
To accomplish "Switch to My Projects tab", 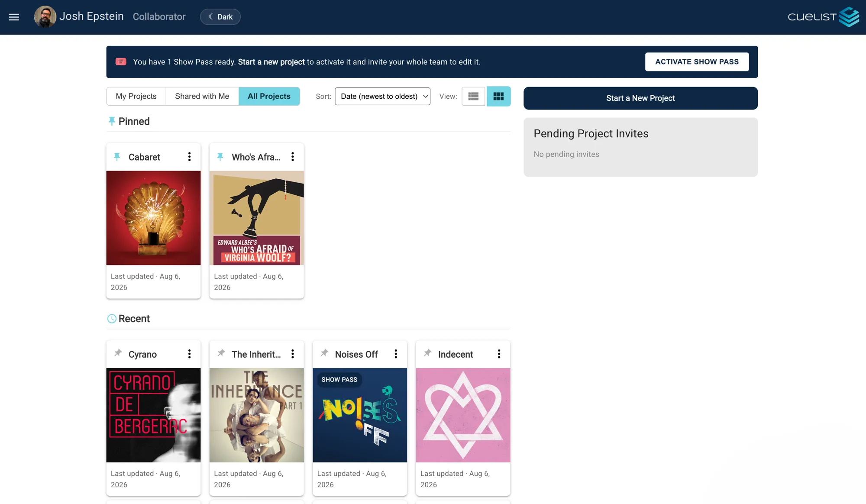I will pyautogui.click(x=136, y=96).
